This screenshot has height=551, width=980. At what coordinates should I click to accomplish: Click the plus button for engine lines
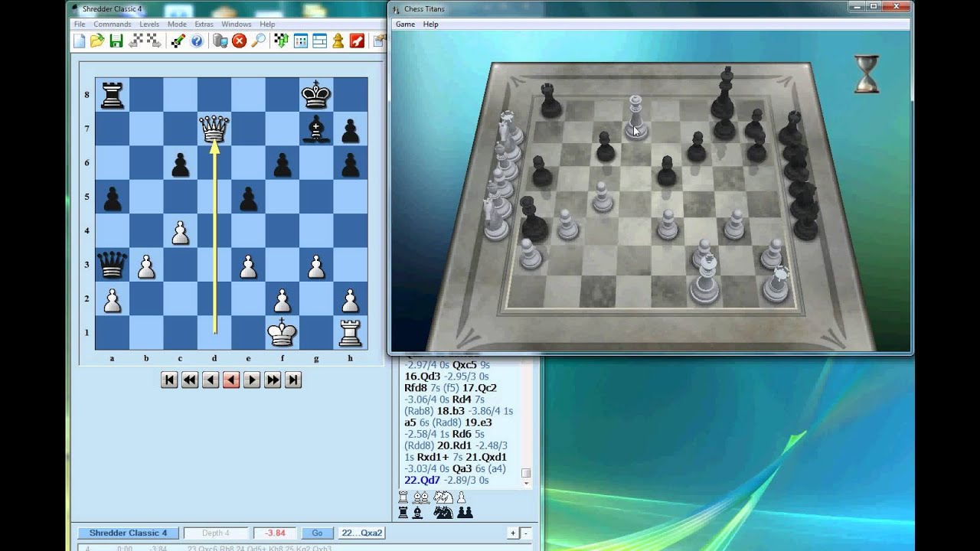coord(513,533)
